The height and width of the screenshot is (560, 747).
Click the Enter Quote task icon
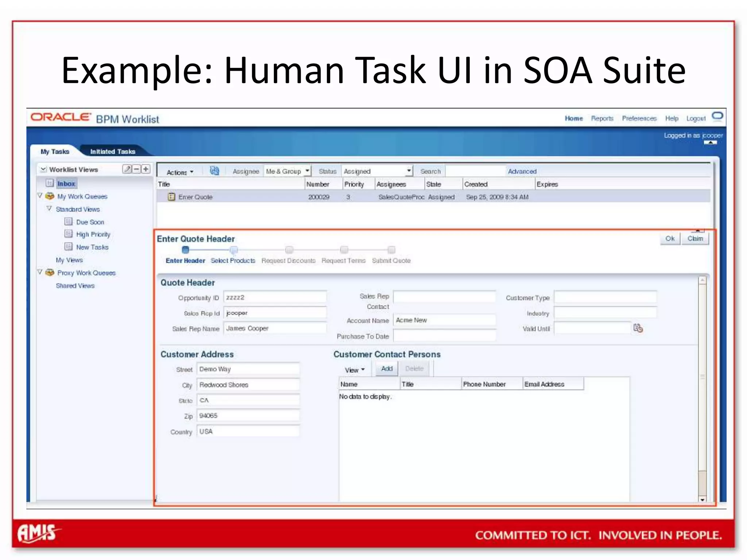171,197
